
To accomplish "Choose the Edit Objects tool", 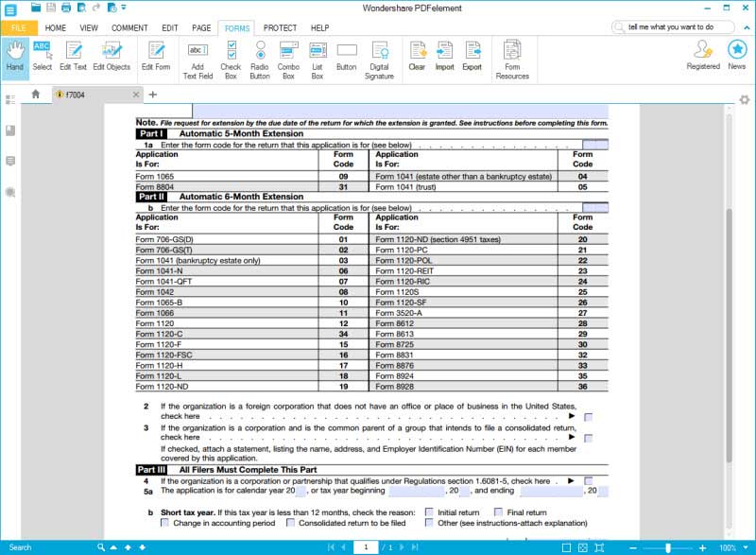I will click(112, 57).
